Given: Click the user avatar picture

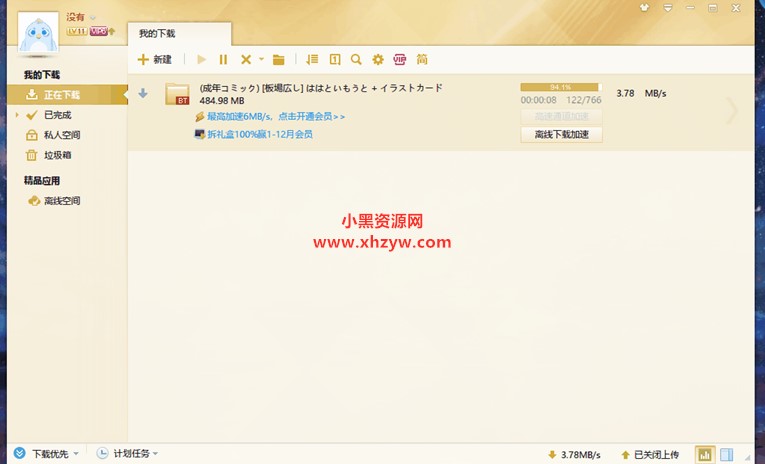Looking at the screenshot, I should [38, 38].
